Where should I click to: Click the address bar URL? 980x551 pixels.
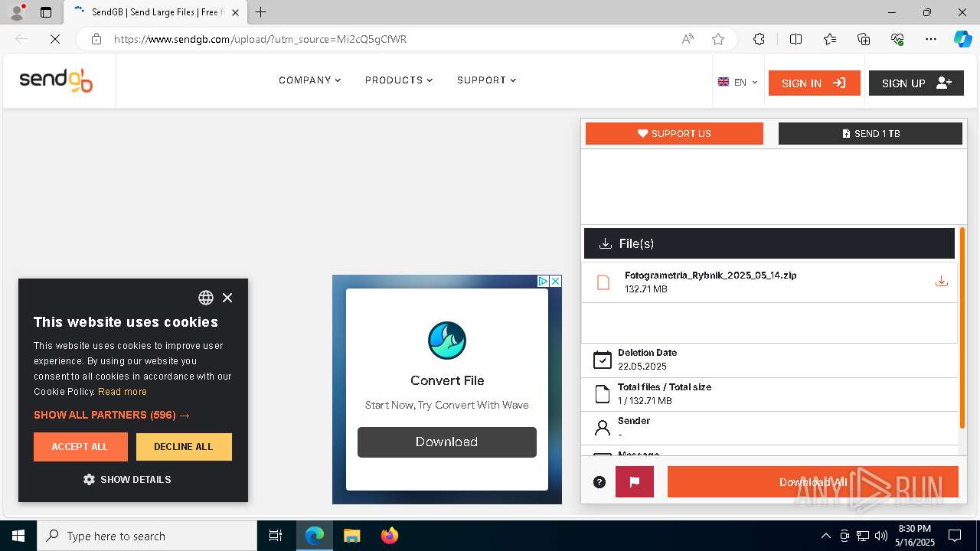click(260, 39)
